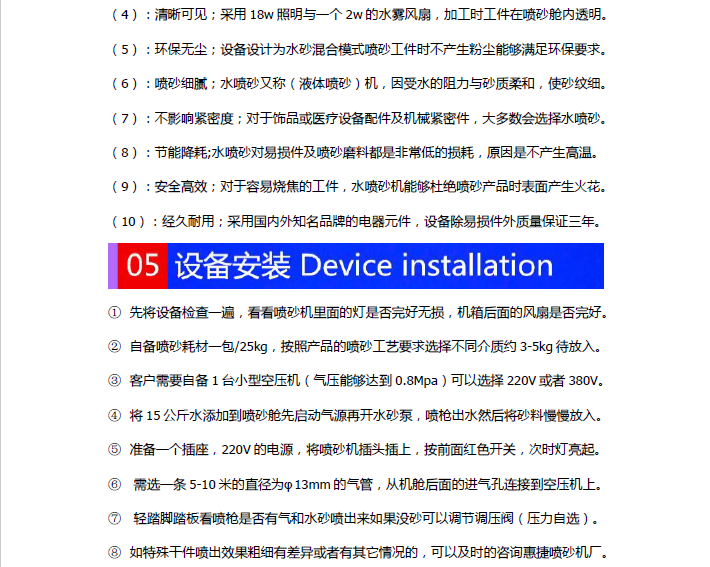Click the circled number ① bullet
710x567 pixels.
(115, 312)
